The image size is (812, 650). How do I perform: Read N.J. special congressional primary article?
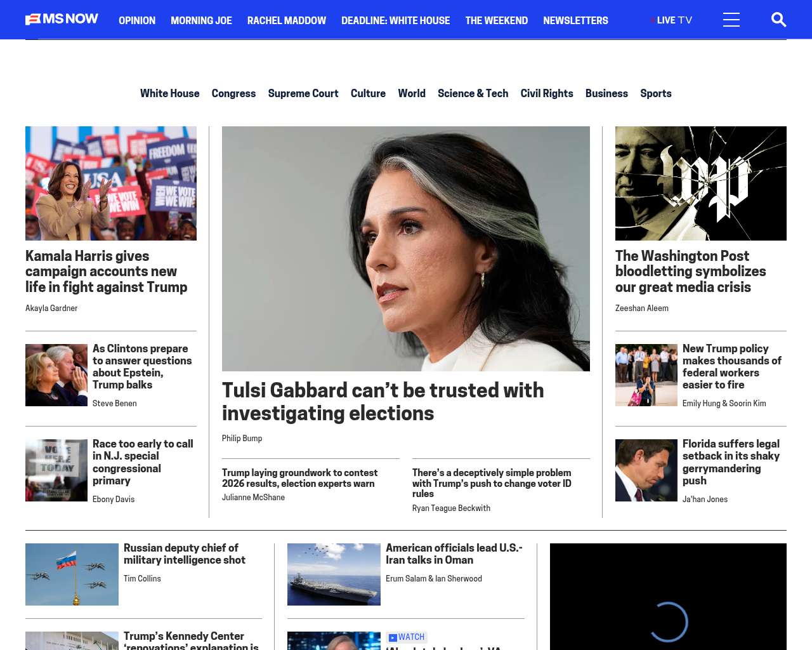[x=143, y=462]
